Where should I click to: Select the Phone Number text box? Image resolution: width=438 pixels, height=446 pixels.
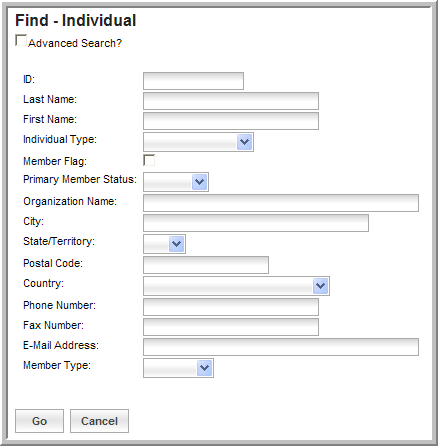click(231, 307)
